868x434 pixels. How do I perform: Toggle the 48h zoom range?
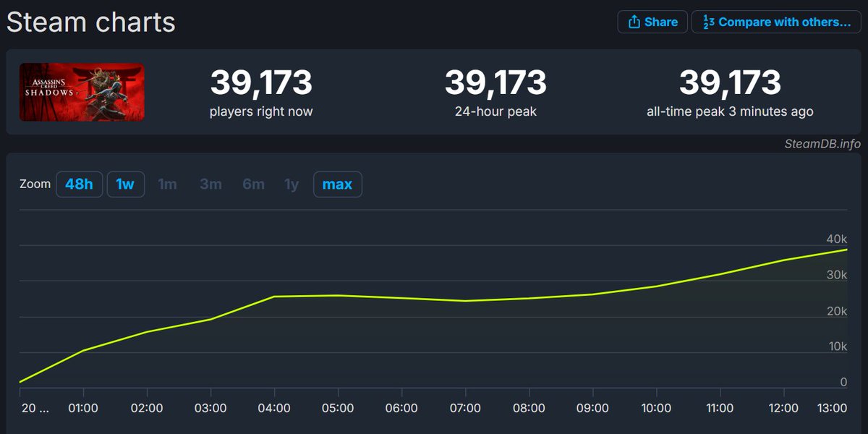80,184
